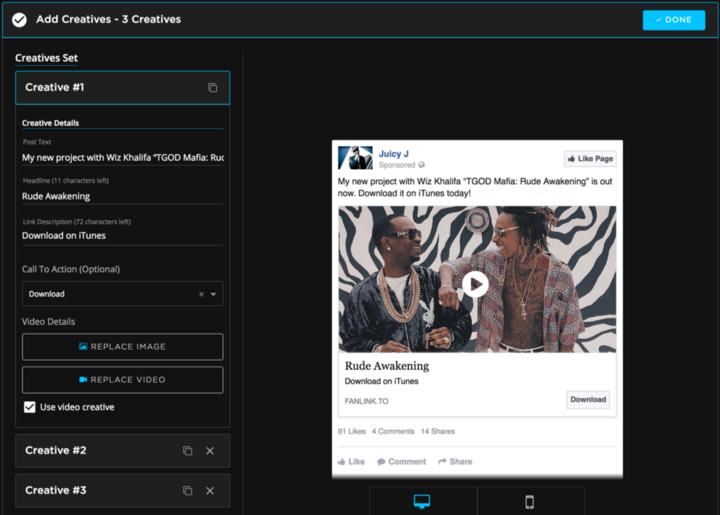
Task: Click the Creatives Set heading
Action: pos(46,58)
